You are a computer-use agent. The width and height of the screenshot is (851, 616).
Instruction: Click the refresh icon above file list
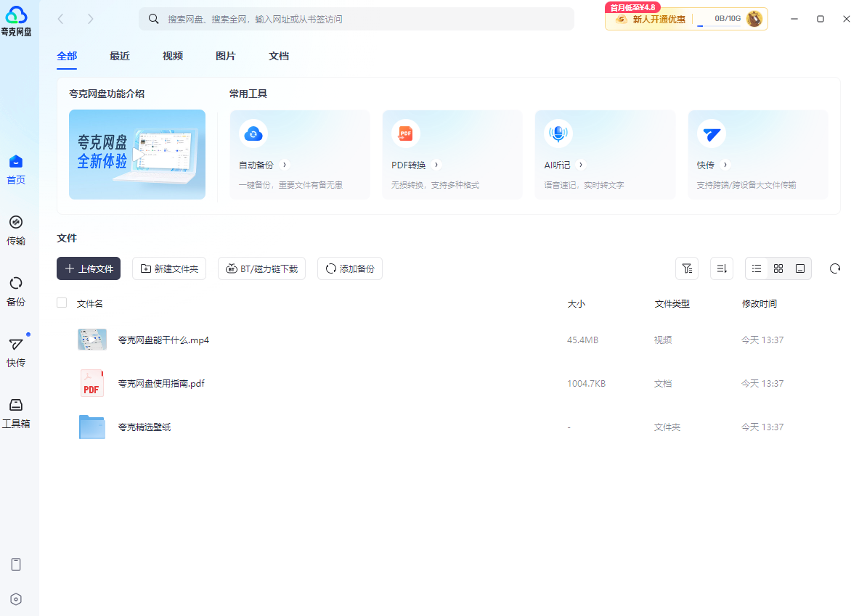[835, 268]
